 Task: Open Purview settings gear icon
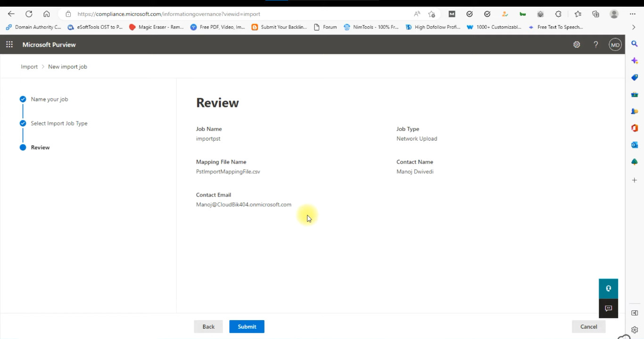coord(577,45)
